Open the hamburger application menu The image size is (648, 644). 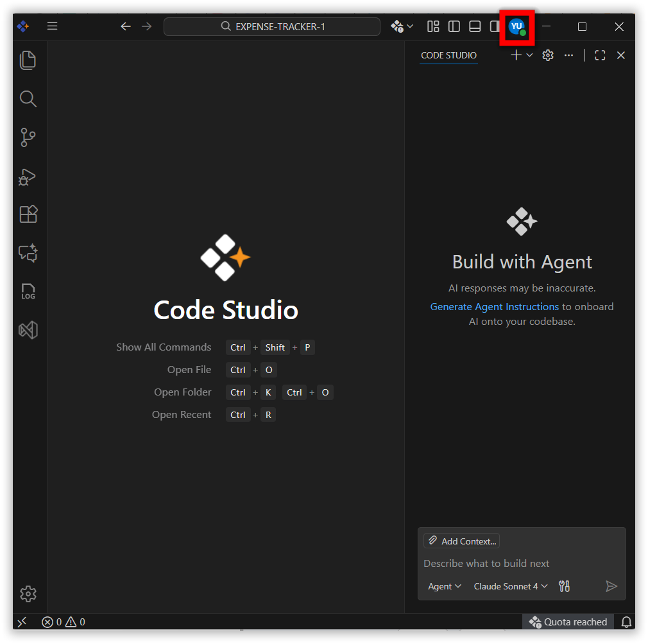pyautogui.click(x=53, y=26)
